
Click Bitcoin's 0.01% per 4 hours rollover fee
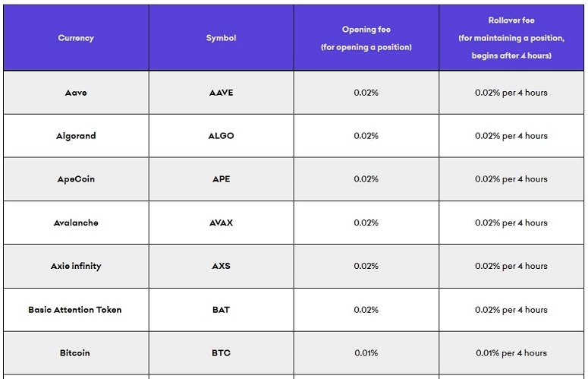[511, 353]
